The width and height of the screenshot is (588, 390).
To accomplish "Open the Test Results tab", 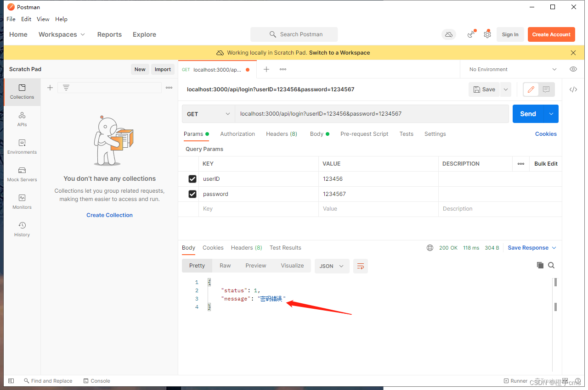I will [285, 248].
